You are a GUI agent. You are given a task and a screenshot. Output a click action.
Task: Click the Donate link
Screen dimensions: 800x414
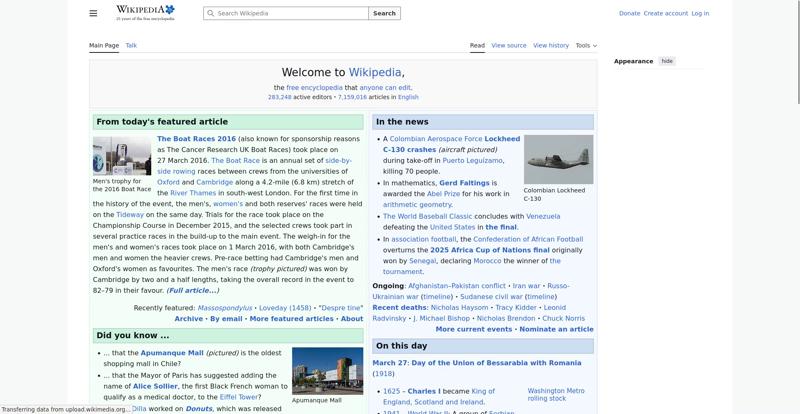[629, 14]
